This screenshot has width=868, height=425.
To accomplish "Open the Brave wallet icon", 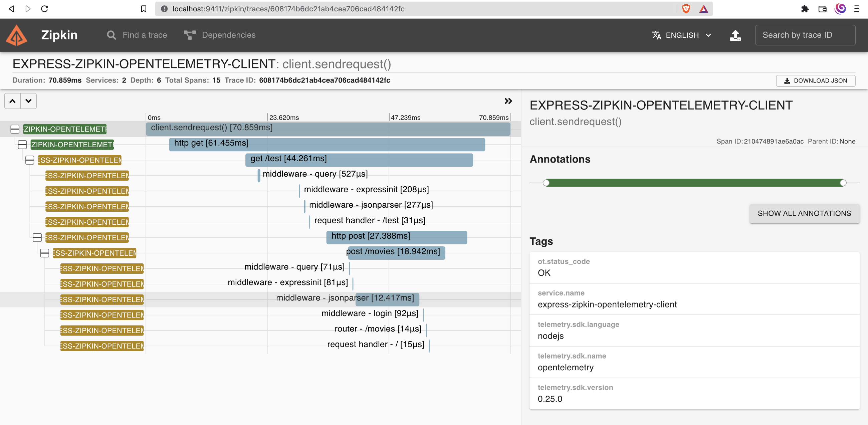I will 823,9.
